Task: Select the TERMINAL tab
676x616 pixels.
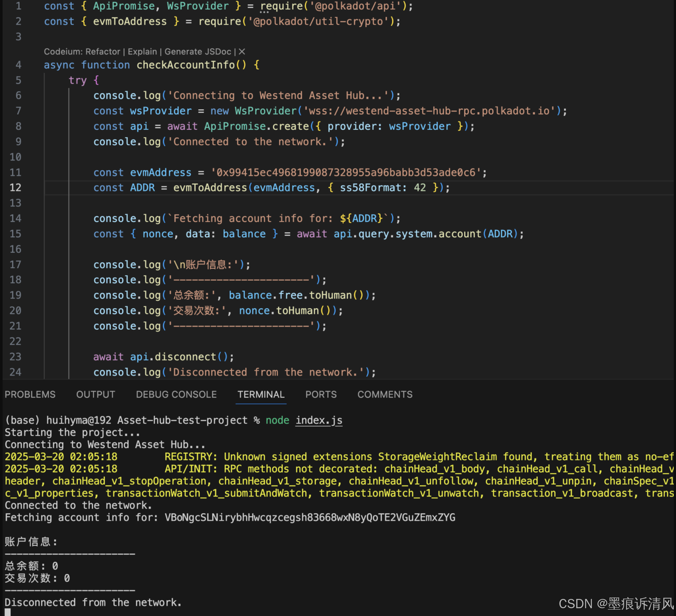Action: (261, 394)
